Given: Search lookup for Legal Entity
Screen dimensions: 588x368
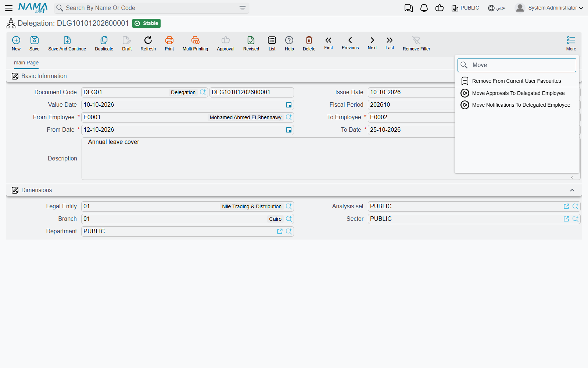Looking at the screenshot, I should (289, 206).
